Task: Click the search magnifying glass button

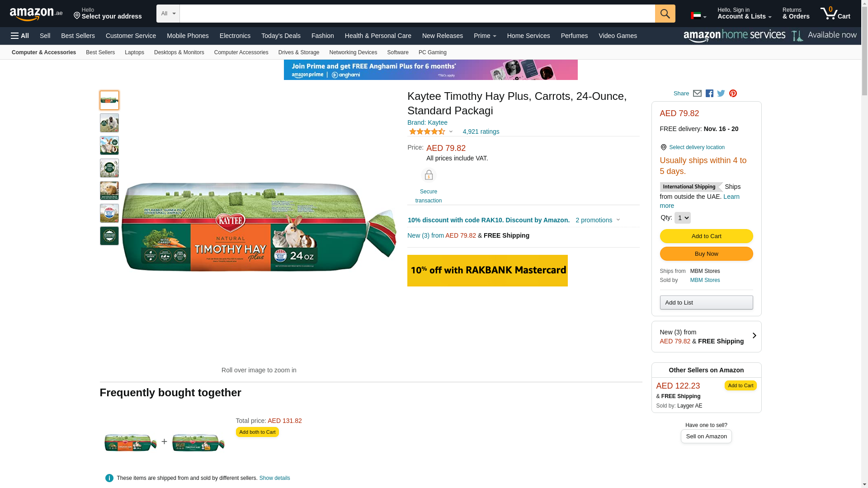Action: pos(665,14)
